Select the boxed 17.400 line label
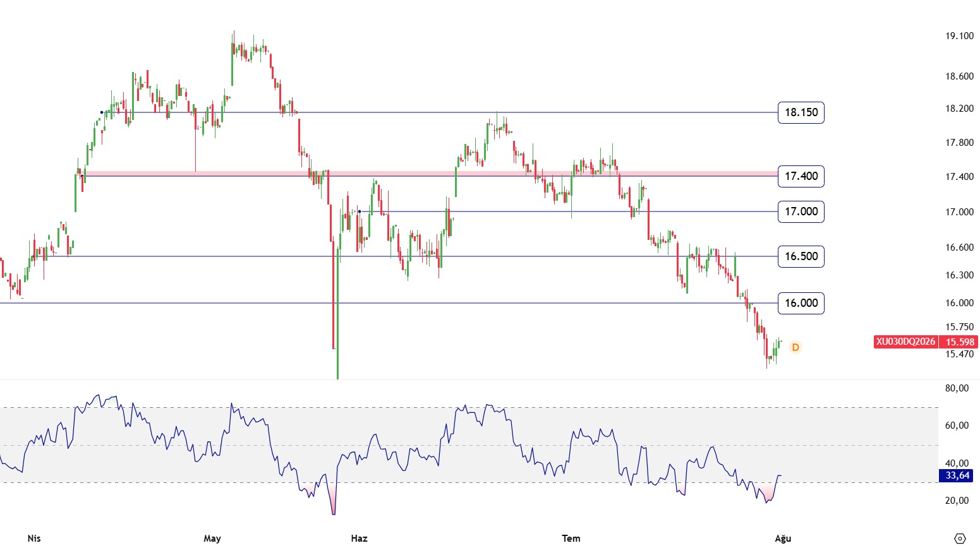The height and width of the screenshot is (548, 980). tap(801, 176)
